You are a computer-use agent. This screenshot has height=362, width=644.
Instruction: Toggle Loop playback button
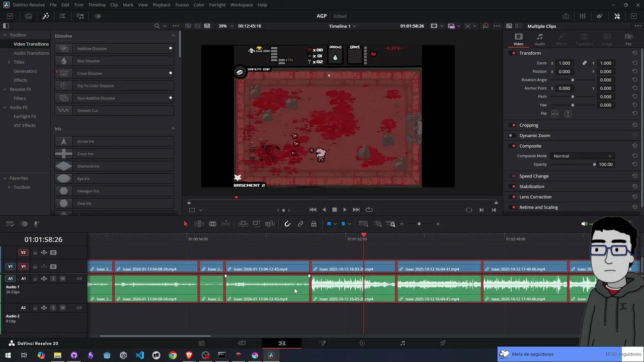tap(369, 210)
